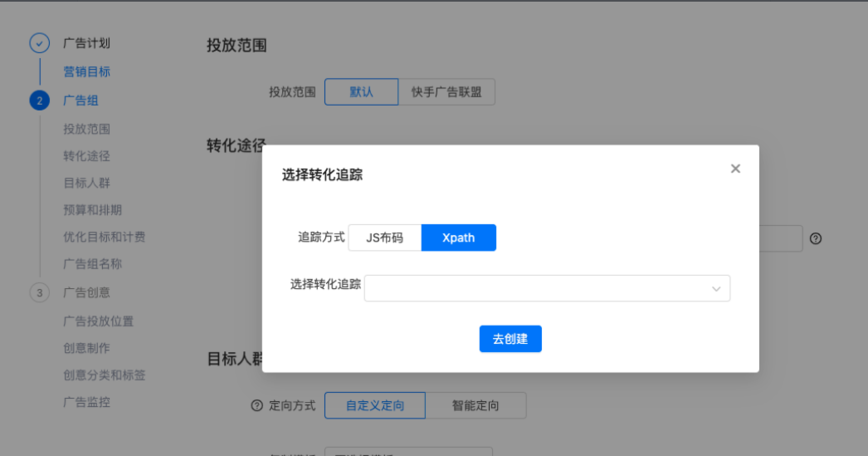Open the 选择转化追踪 dropdown
Screen dimensions: 868x456
[x=547, y=288]
